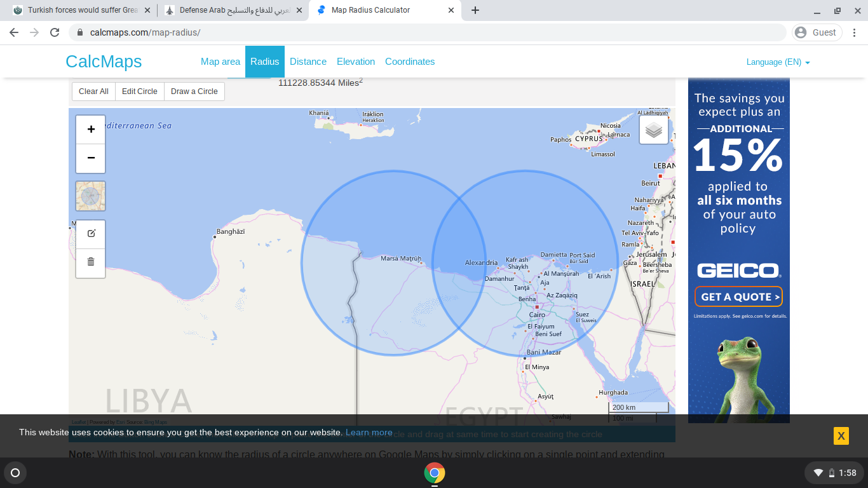The width and height of the screenshot is (868, 488).
Task: Close the Defense Arab tab
Action: 299,10
